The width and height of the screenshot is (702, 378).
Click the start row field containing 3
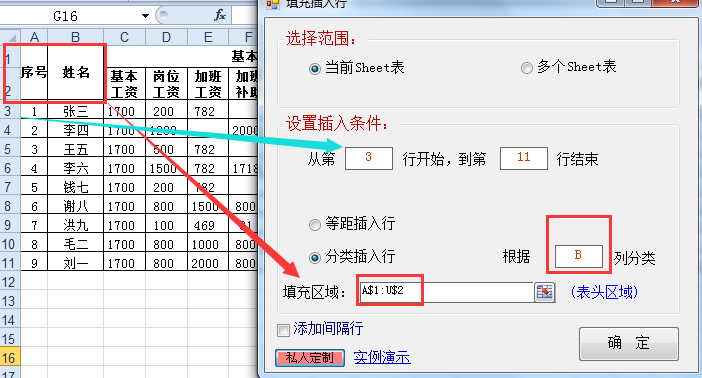(x=368, y=158)
